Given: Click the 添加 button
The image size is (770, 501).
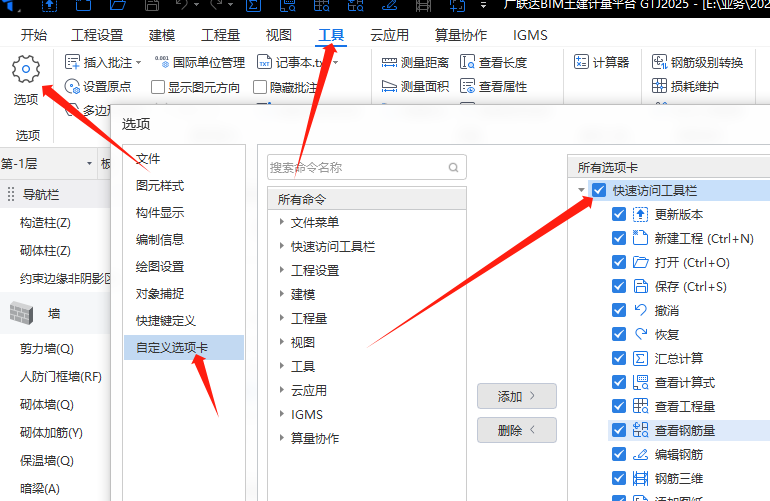Looking at the screenshot, I should [x=517, y=396].
